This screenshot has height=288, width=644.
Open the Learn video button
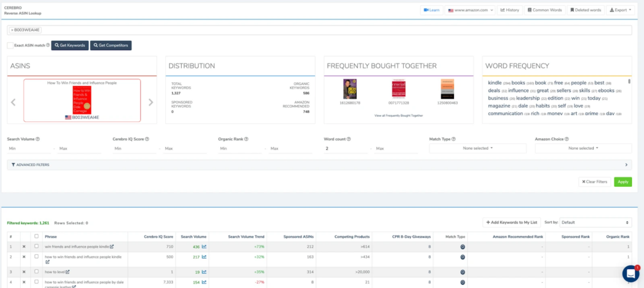point(431,10)
